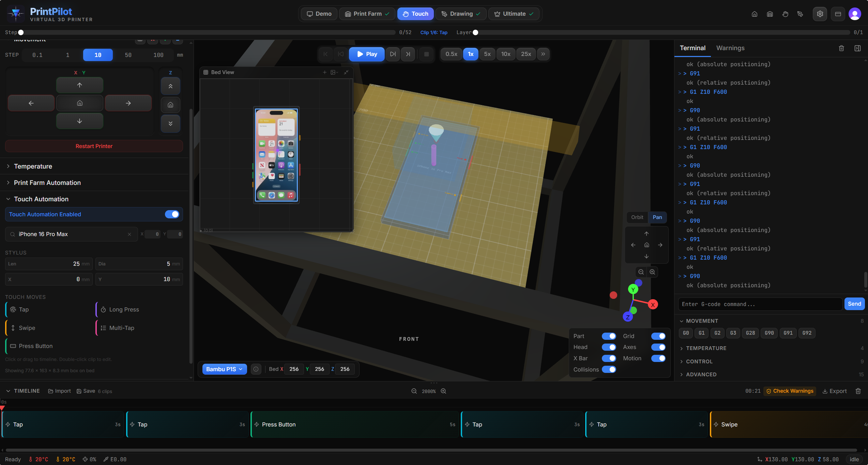The height and width of the screenshot is (465, 868).
Task: Select the Multi-Tap touch move
Action: coord(121,328)
